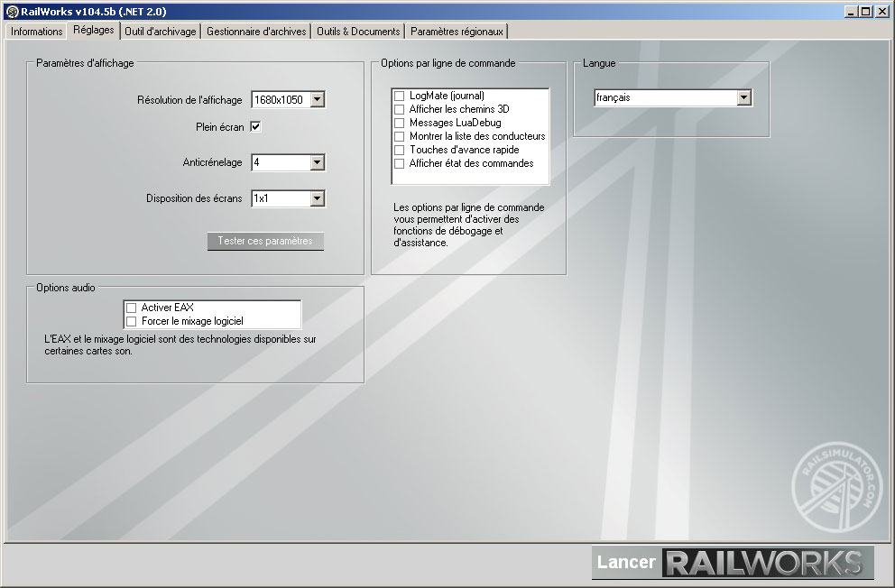The height and width of the screenshot is (588, 895).
Task: Click Lancer RailWorks button
Action: coord(733,563)
